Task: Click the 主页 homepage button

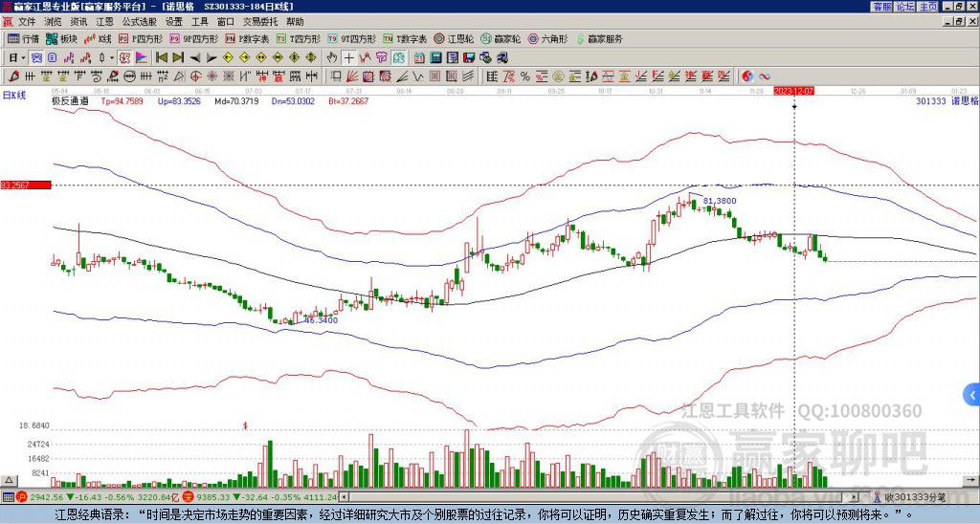Action: [927, 7]
